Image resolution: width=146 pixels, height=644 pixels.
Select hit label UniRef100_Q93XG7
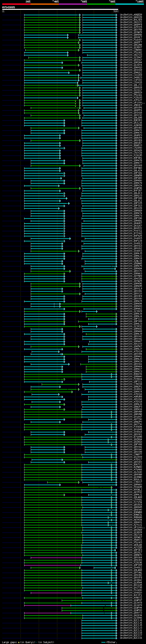(x=131, y=60)
